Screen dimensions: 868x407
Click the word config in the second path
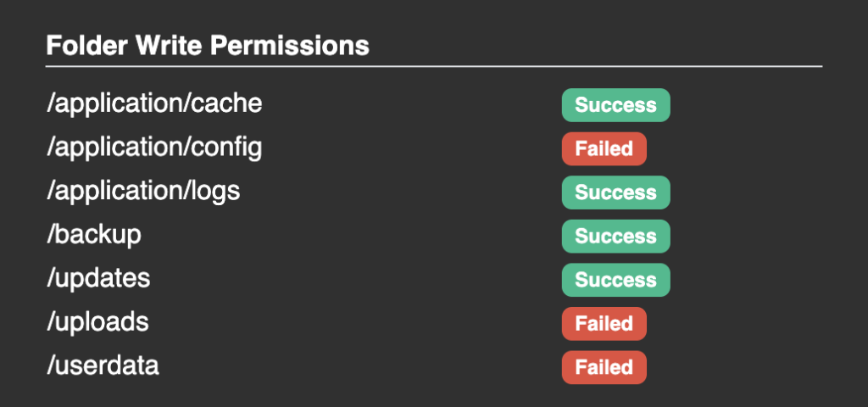click(x=227, y=148)
